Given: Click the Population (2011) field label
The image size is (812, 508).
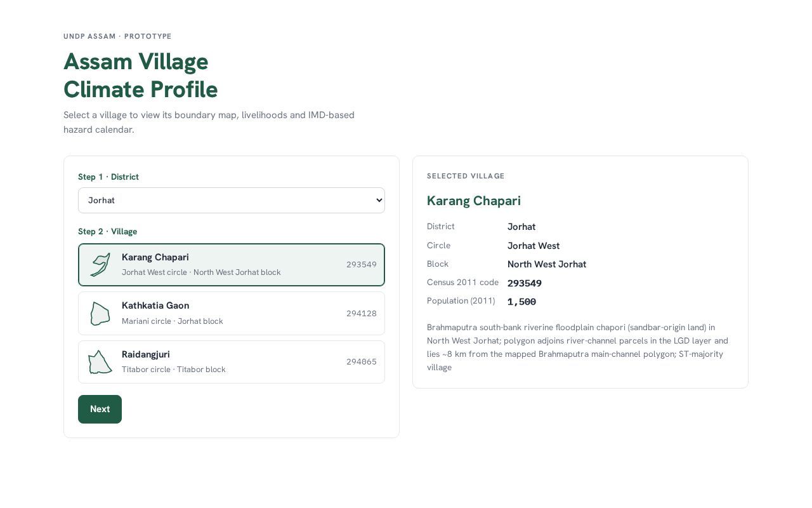Looking at the screenshot, I should (461, 301).
